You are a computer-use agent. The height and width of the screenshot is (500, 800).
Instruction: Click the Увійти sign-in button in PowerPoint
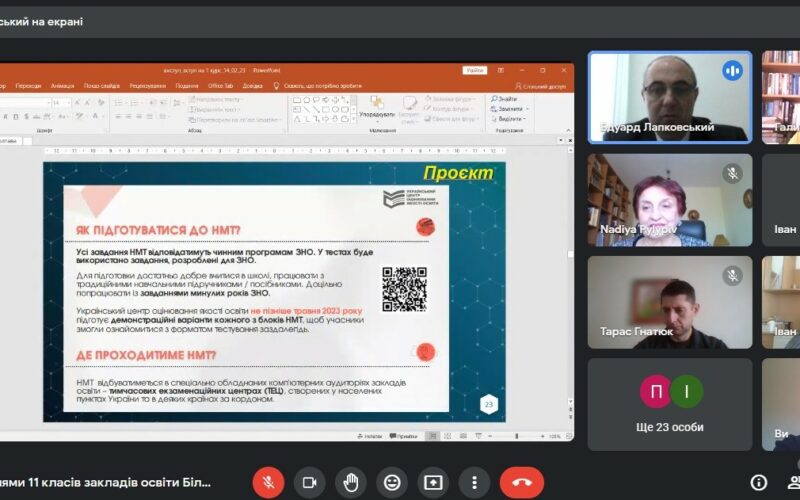(474, 70)
